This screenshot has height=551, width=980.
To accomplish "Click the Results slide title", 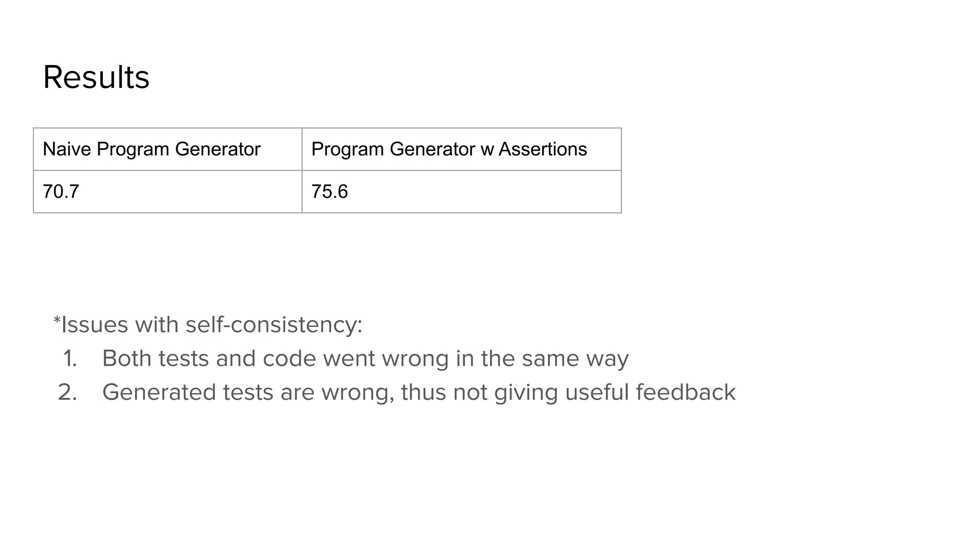I will coord(96,77).
